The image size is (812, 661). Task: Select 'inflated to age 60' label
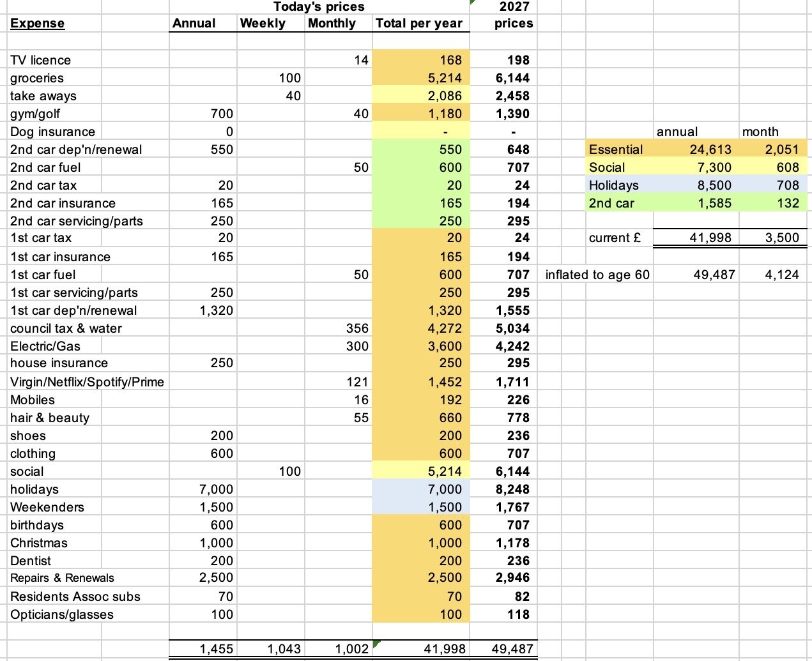[597, 275]
